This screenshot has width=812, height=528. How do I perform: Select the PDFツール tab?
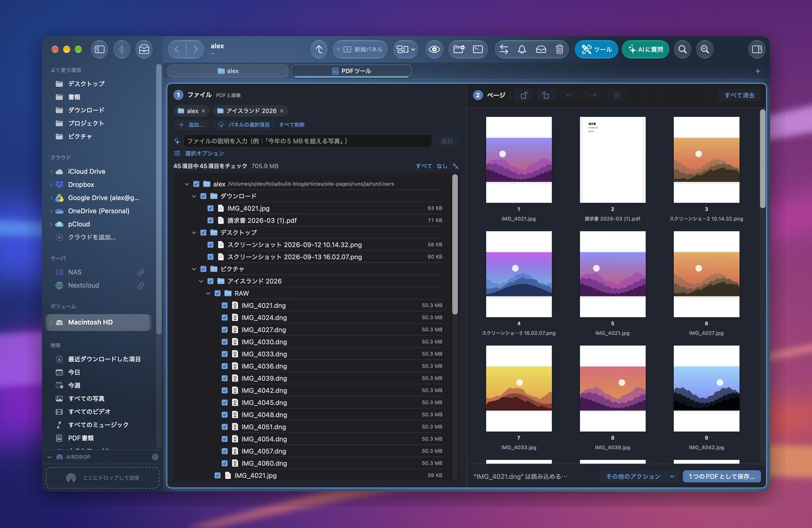[x=351, y=71]
